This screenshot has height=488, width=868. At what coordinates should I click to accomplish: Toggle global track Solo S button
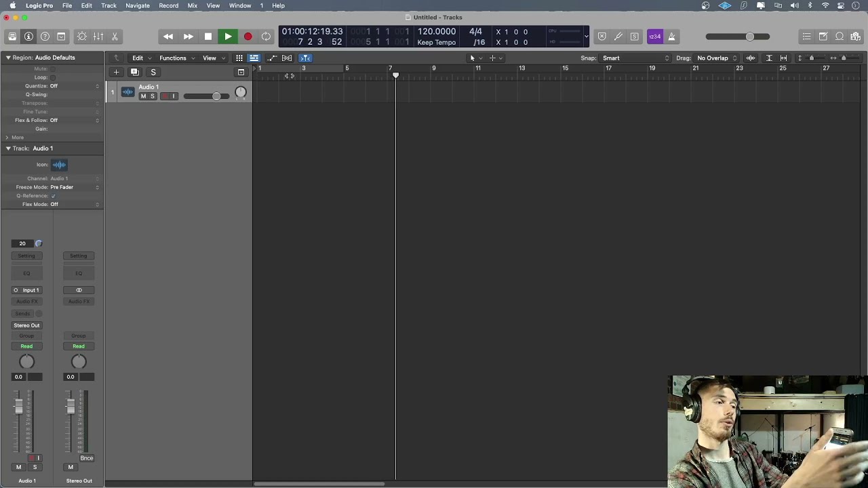pyautogui.click(x=153, y=72)
